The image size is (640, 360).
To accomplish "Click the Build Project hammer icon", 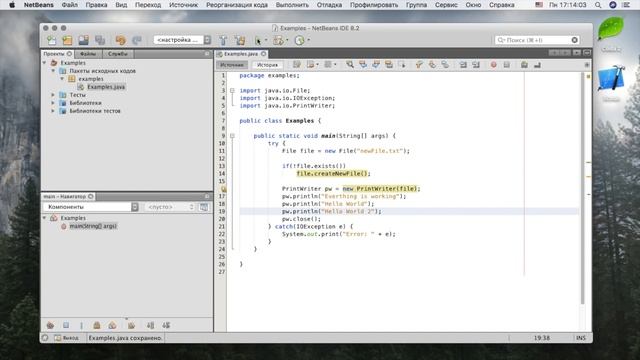I will [x=223, y=40].
